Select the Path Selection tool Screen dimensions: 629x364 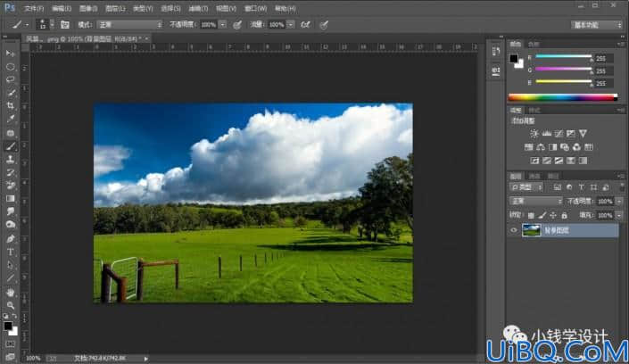click(x=11, y=265)
